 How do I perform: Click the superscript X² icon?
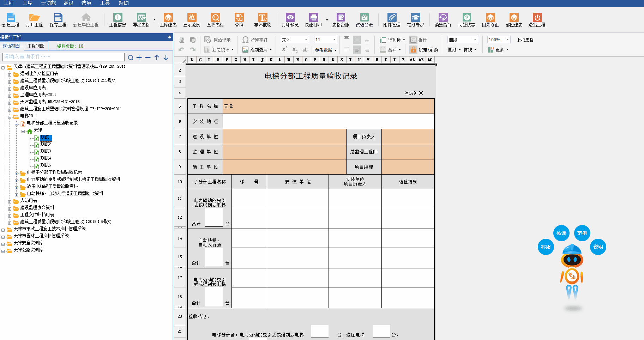(x=284, y=50)
